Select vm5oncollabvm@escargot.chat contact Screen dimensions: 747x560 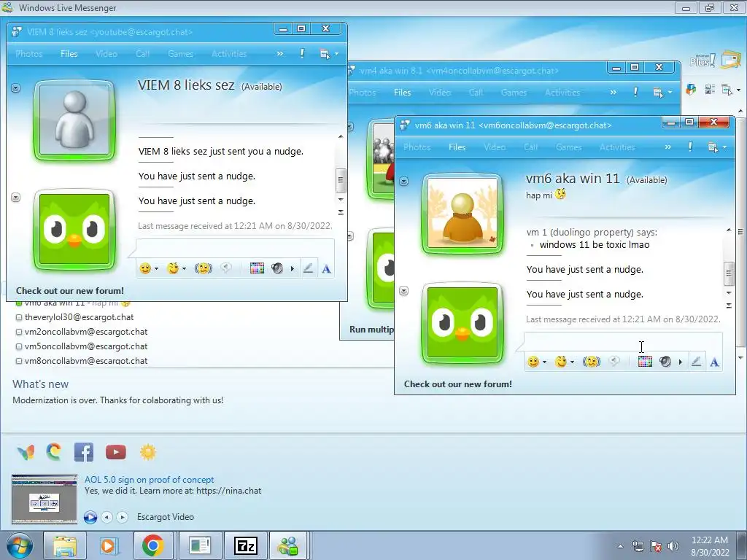pos(86,346)
